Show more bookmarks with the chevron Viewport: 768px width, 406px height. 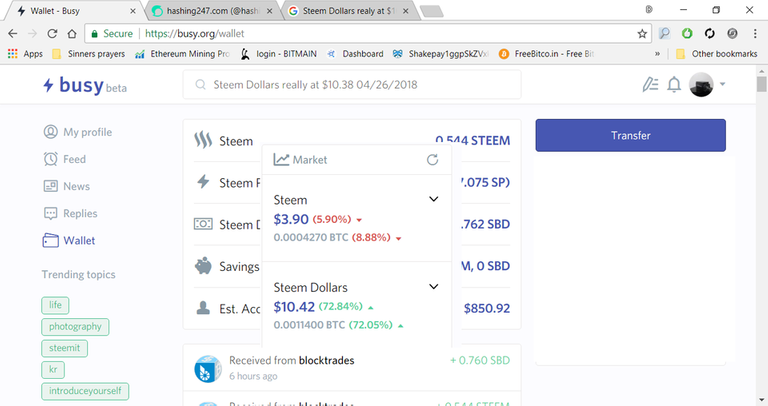coord(657,53)
